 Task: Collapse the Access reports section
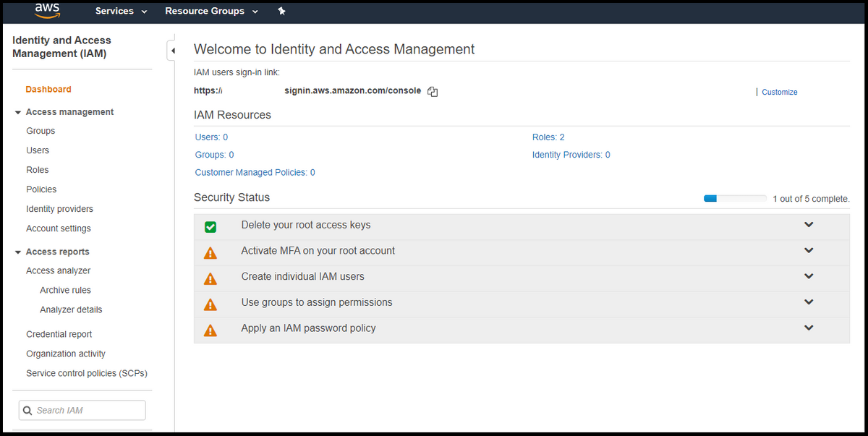(18, 252)
